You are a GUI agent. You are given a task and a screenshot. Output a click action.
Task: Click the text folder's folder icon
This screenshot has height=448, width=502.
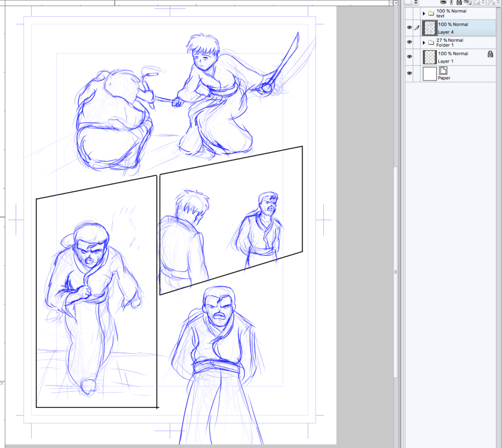click(x=431, y=13)
